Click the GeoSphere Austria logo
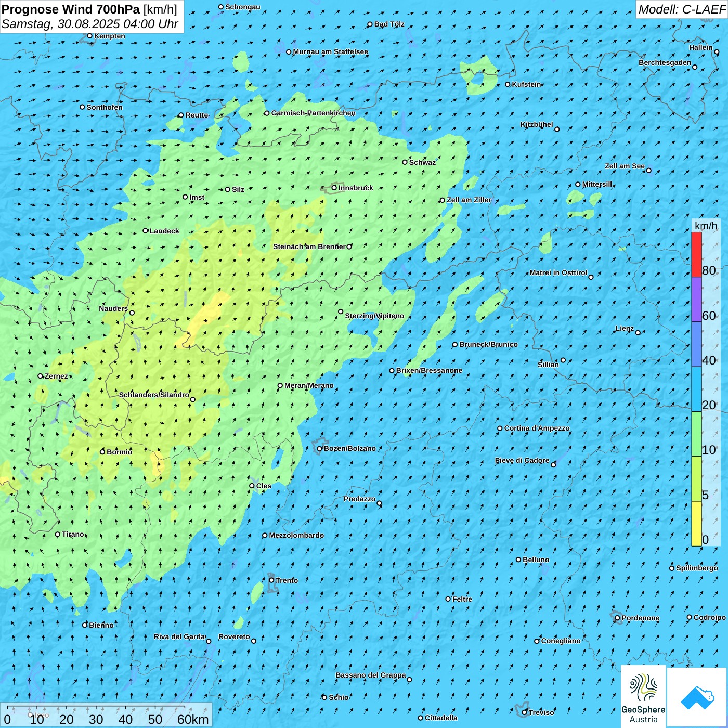Image resolution: width=728 pixels, height=728 pixels. coord(643,696)
